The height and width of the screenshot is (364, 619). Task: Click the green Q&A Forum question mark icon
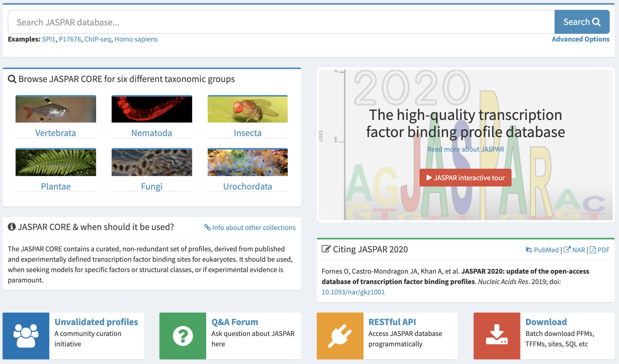pyautogui.click(x=183, y=336)
